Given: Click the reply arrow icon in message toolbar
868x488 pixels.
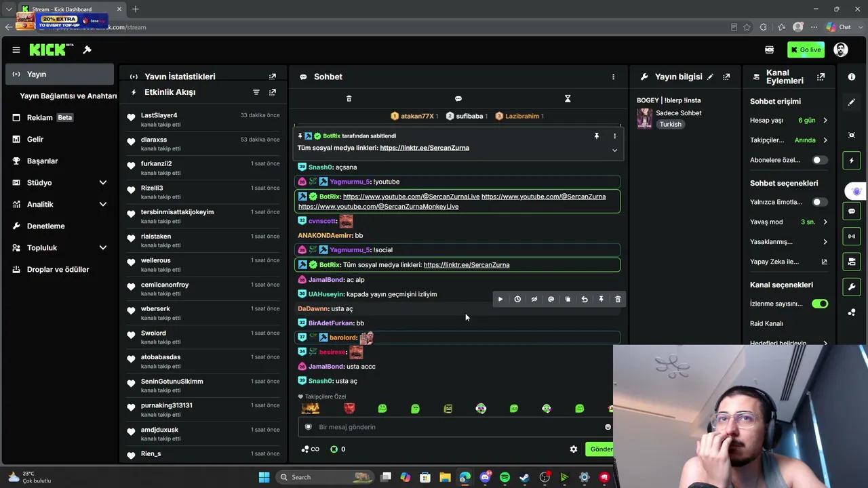Looking at the screenshot, I should [585, 299].
